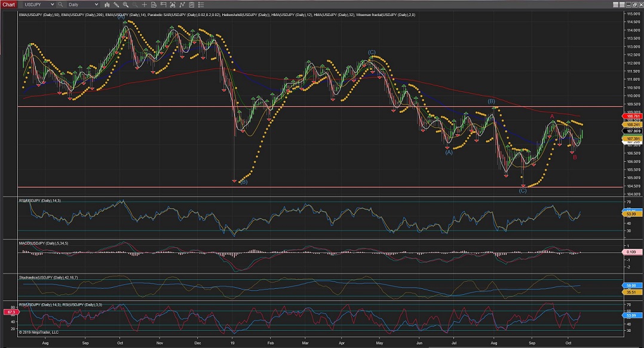644x348 pixels.
Task: Select the crosshair cursor icon
Action: coord(144,4)
